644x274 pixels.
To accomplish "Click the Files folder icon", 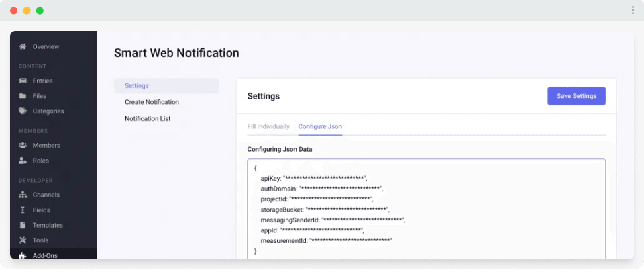I will 23,96.
